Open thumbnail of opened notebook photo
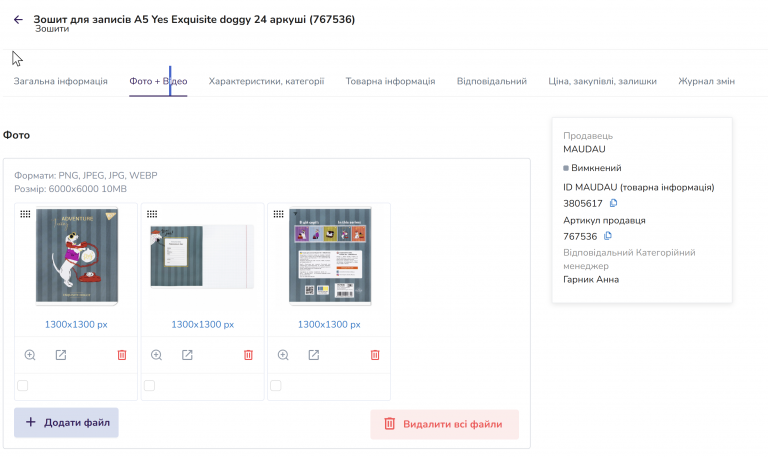Screen dimensions: 768x458 click(202, 256)
